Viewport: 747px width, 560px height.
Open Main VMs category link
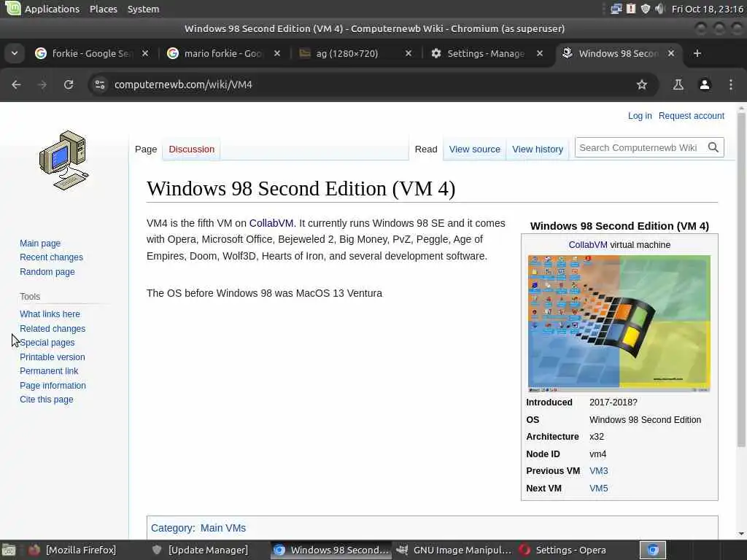tap(223, 528)
